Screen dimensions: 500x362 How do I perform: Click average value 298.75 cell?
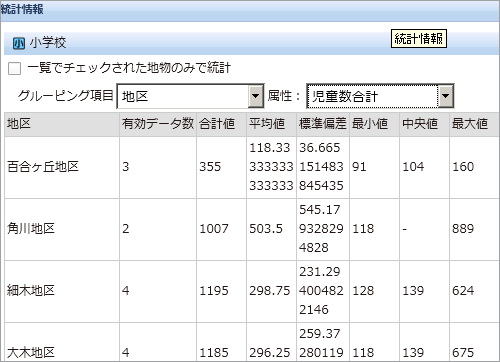tap(272, 291)
